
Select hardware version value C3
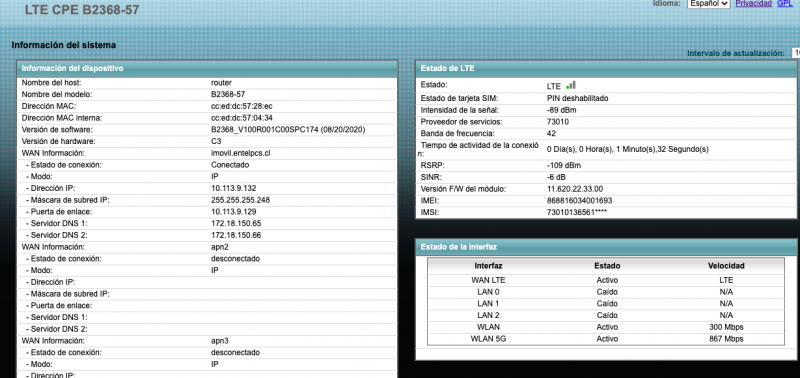coord(216,141)
